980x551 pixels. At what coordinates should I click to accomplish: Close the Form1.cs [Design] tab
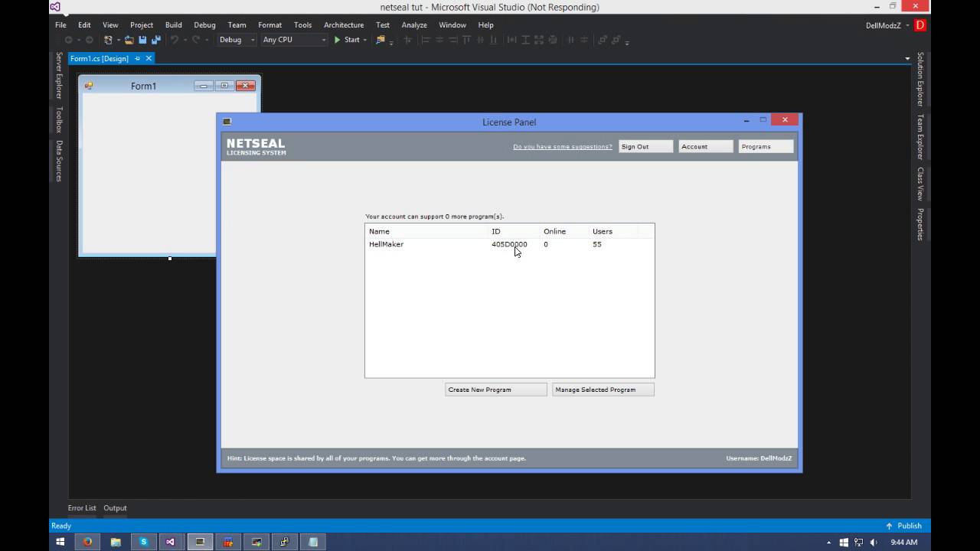pyautogui.click(x=149, y=58)
